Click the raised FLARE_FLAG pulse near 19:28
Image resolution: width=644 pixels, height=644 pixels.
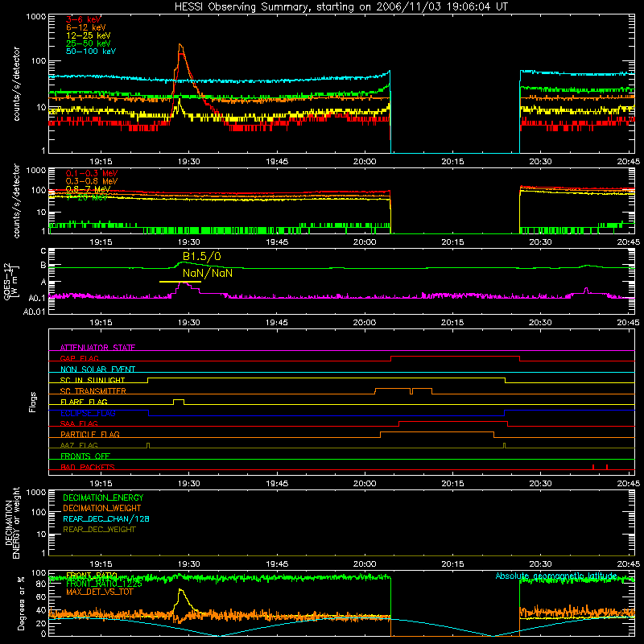pos(179,401)
